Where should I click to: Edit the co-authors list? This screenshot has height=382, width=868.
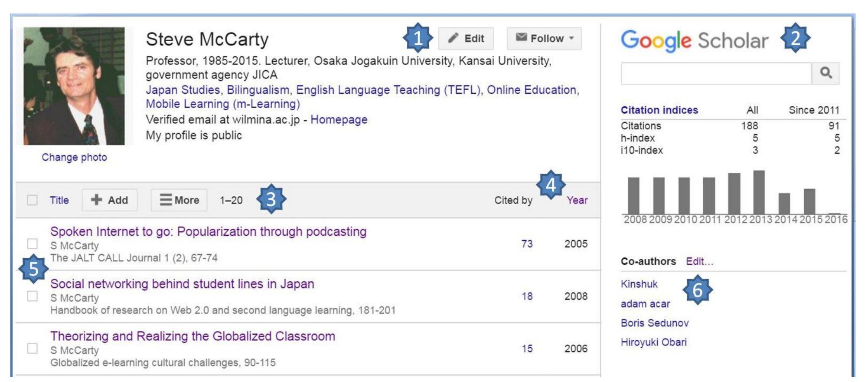point(699,261)
